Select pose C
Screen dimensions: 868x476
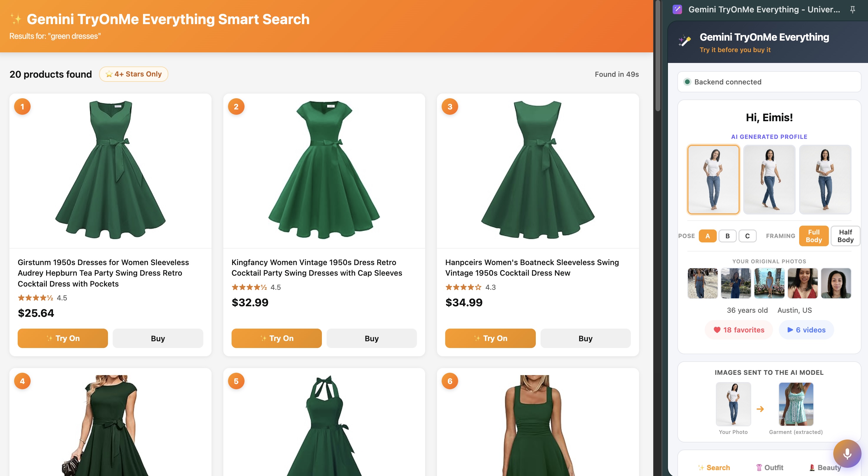tap(747, 236)
